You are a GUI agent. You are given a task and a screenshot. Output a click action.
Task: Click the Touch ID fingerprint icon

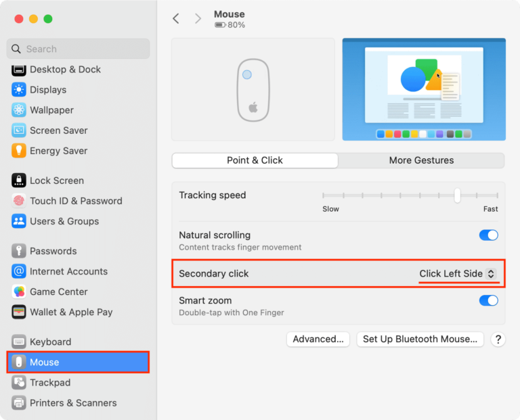[19, 201]
